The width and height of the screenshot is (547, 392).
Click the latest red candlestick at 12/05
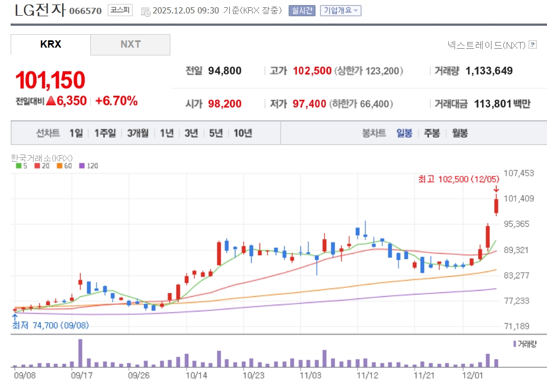click(496, 206)
